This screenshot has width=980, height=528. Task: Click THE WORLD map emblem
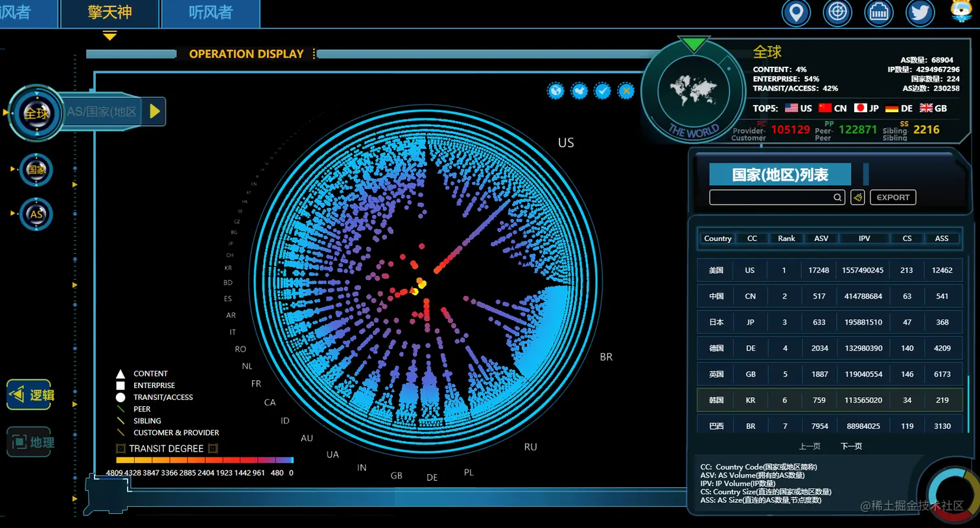coord(694,92)
